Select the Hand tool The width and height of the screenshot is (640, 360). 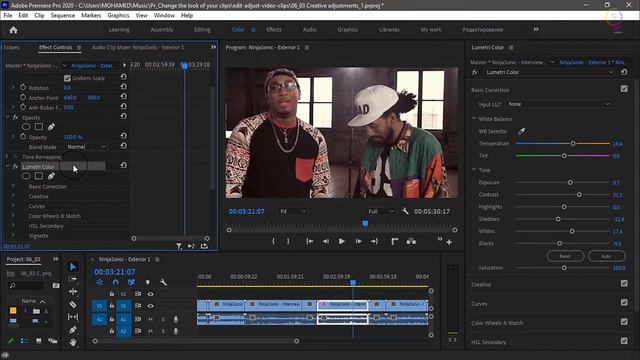(73, 342)
